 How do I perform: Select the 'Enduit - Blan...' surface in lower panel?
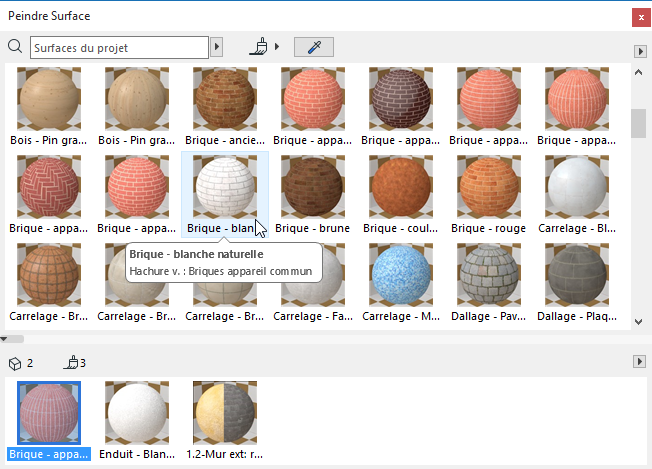[137, 413]
